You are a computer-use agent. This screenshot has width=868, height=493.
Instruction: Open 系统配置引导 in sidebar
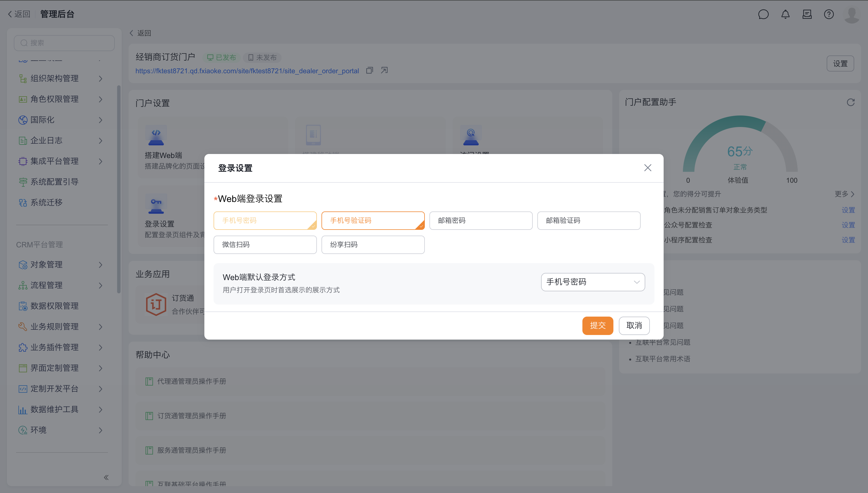(54, 182)
